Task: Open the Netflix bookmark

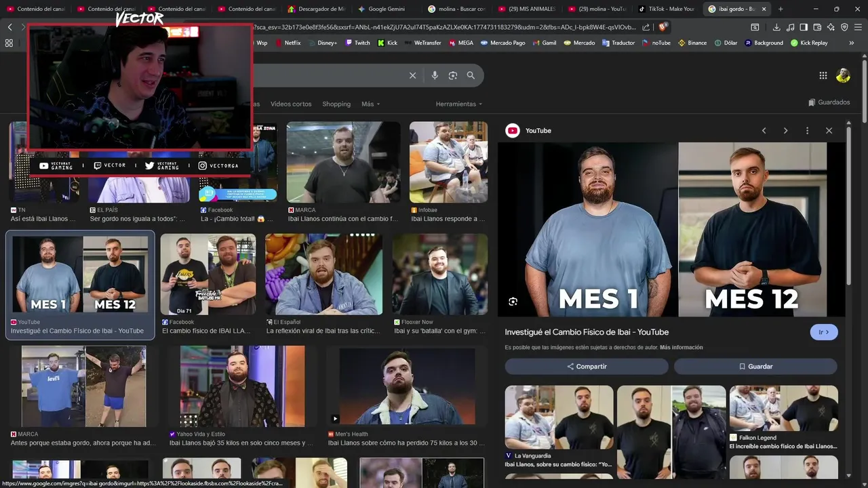Action: point(288,43)
